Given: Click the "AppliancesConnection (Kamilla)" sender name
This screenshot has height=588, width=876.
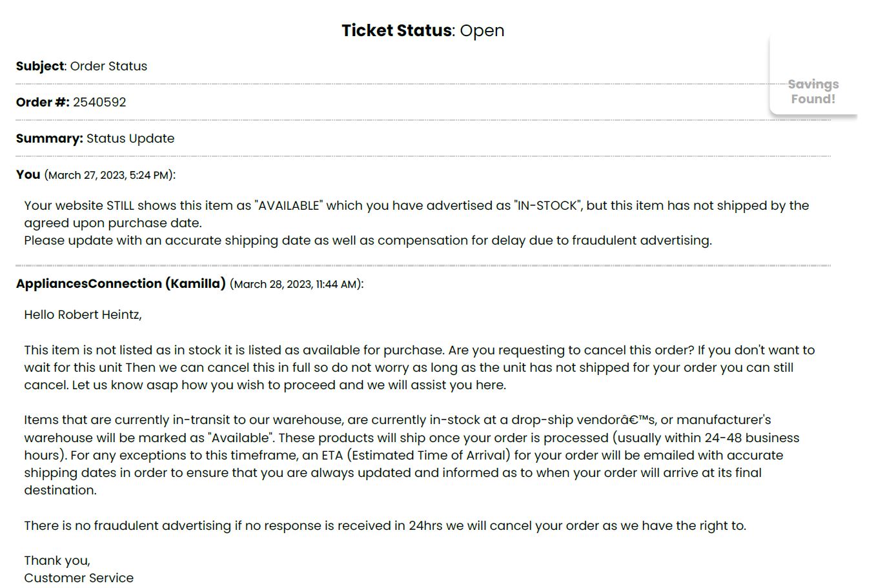Looking at the screenshot, I should [x=121, y=283].
